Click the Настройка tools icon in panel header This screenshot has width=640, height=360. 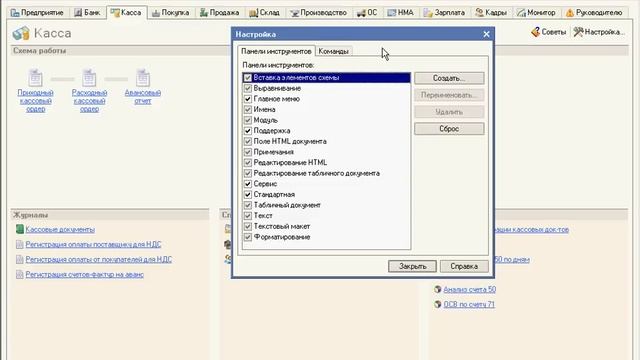coord(578,32)
